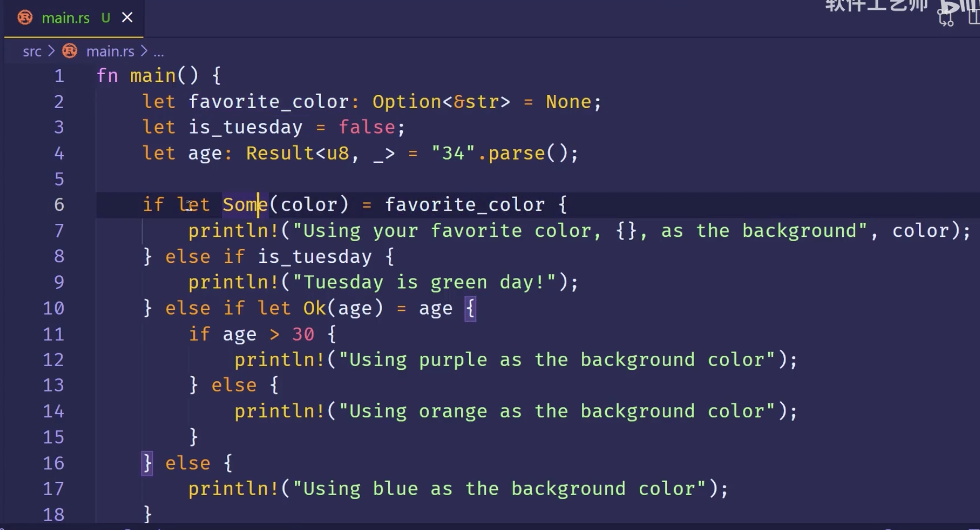This screenshot has height=530, width=980.
Task: Switch to the main.rs tab
Action: click(x=65, y=18)
